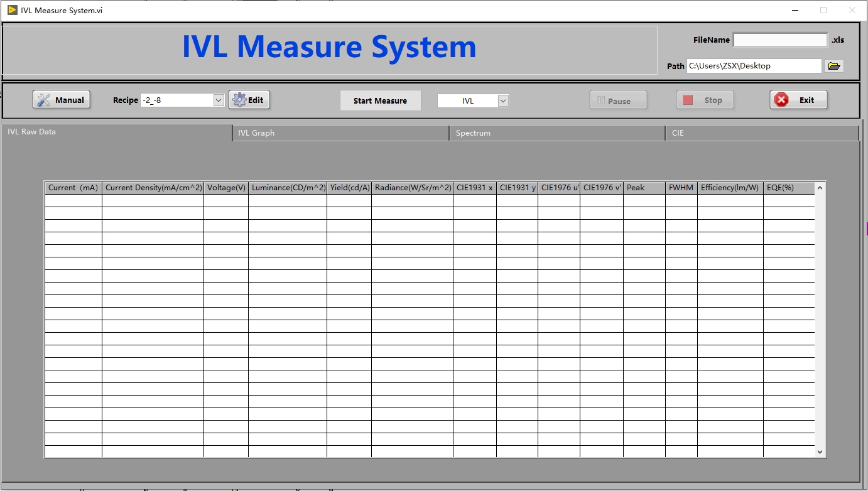Click the Voltage(V) column header

pyautogui.click(x=226, y=188)
